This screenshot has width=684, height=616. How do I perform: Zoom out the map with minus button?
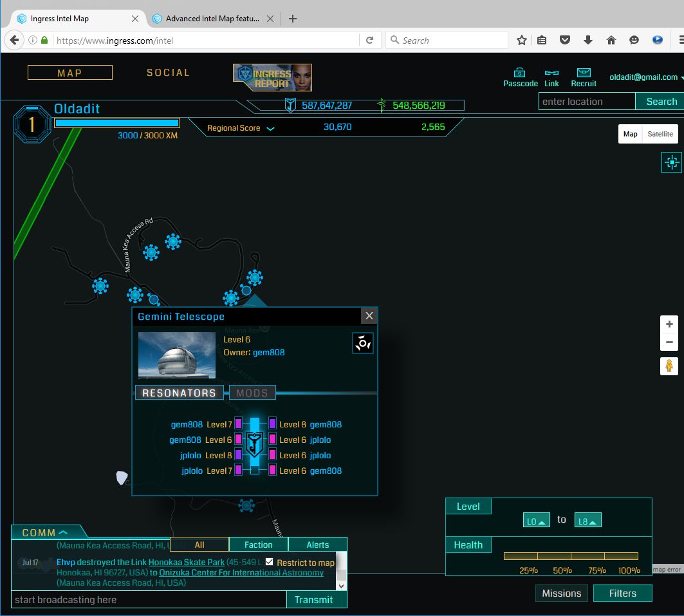[x=669, y=342]
